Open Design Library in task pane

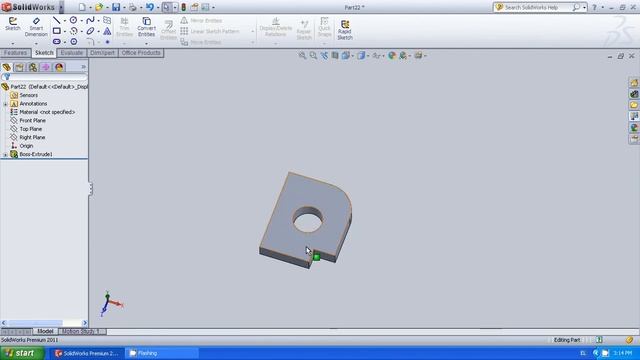(x=634, y=94)
